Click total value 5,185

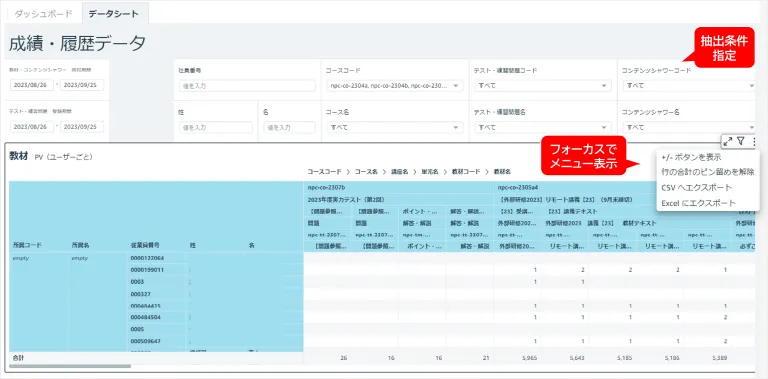pyautogui.click(x=624, y=358)
